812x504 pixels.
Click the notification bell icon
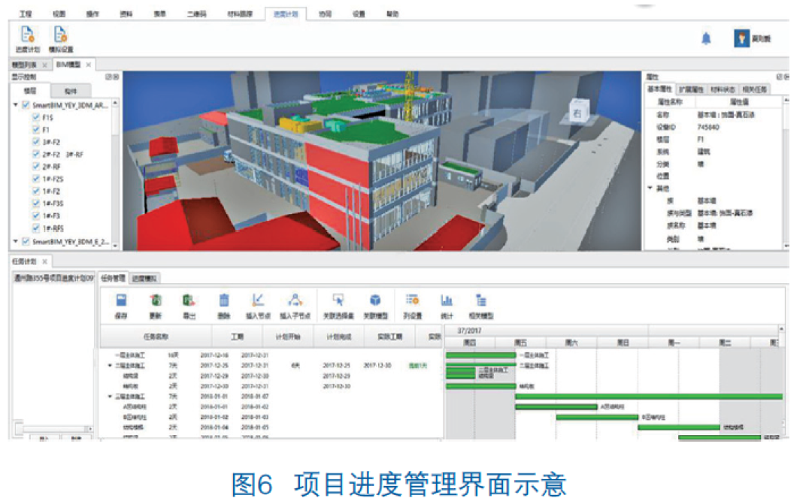(x=706, y=38)
